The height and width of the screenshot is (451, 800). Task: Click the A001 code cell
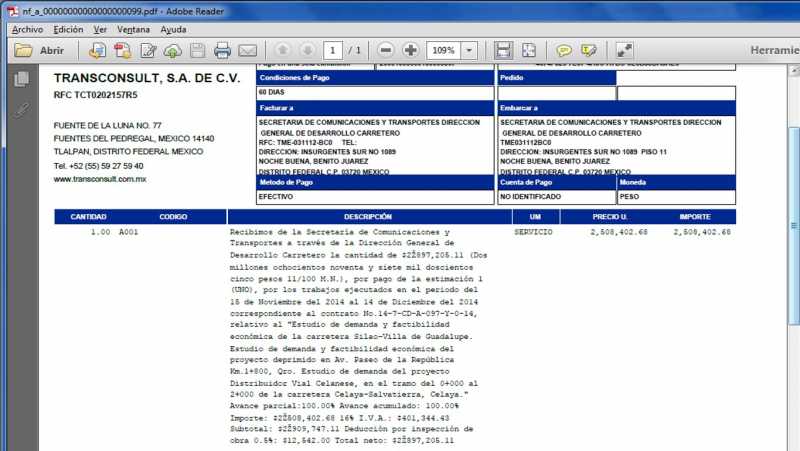[129, 232]
